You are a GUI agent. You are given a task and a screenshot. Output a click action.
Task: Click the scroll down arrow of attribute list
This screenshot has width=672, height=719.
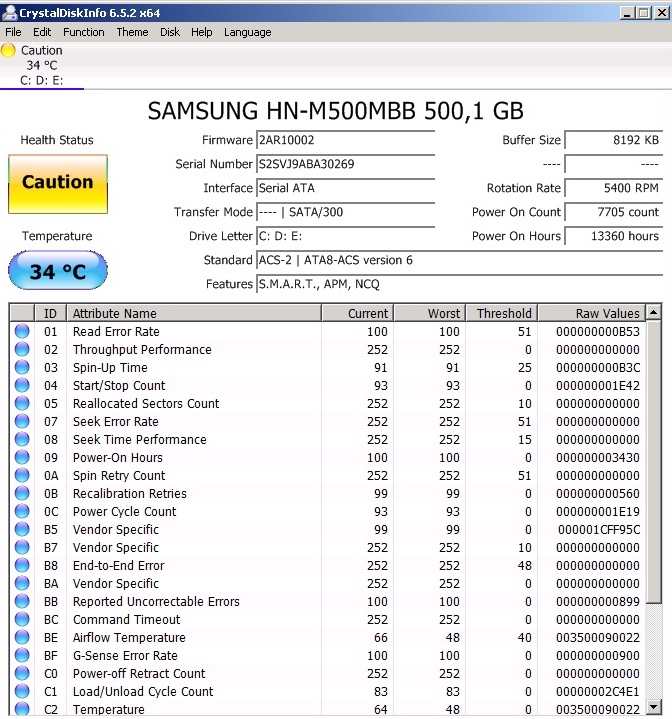click(x=654, y=707)
